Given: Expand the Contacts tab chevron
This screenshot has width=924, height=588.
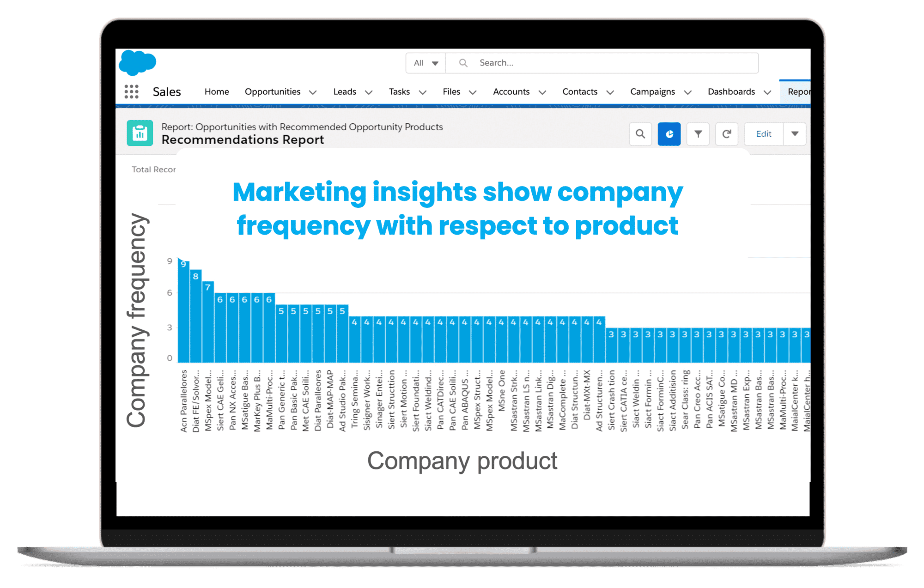Looking at the screenshot, I should (x=610, y=92).
